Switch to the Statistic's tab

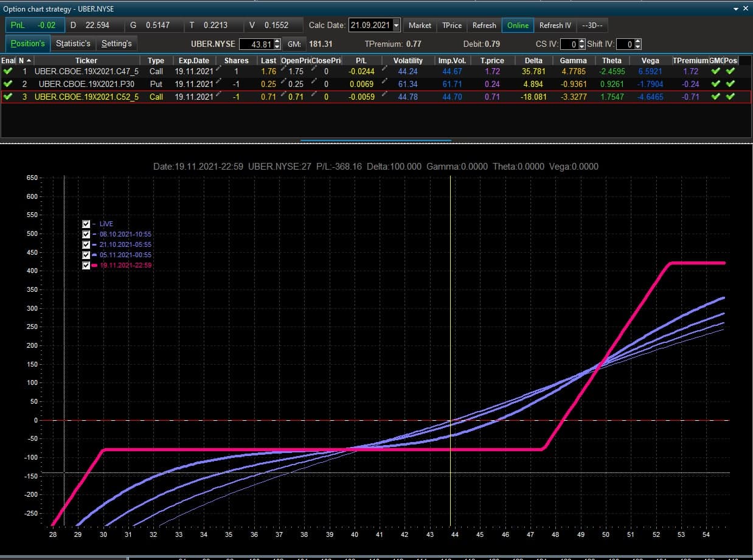pyautogui.click(x=73, y=44)
